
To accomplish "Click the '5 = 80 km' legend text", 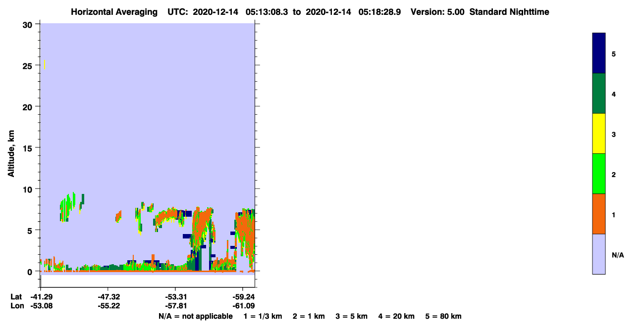I will 443,316.
